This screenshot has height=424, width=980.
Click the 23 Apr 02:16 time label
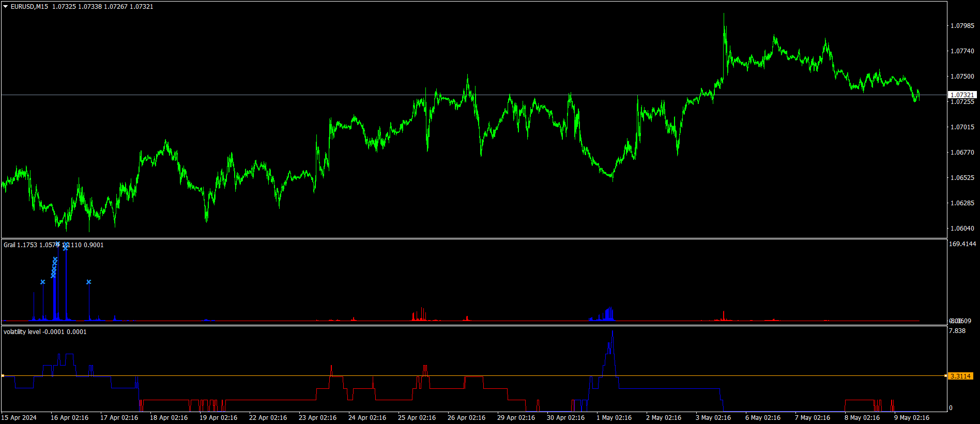(318, 418)
